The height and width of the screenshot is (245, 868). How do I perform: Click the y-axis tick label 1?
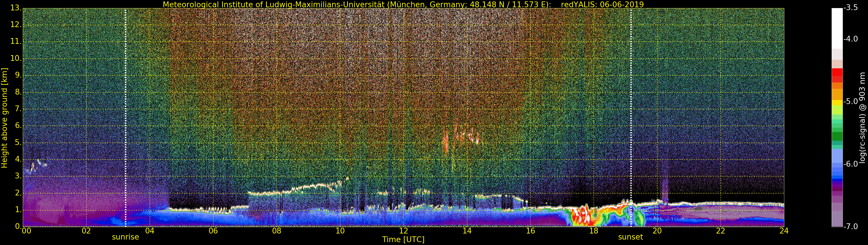18,210
